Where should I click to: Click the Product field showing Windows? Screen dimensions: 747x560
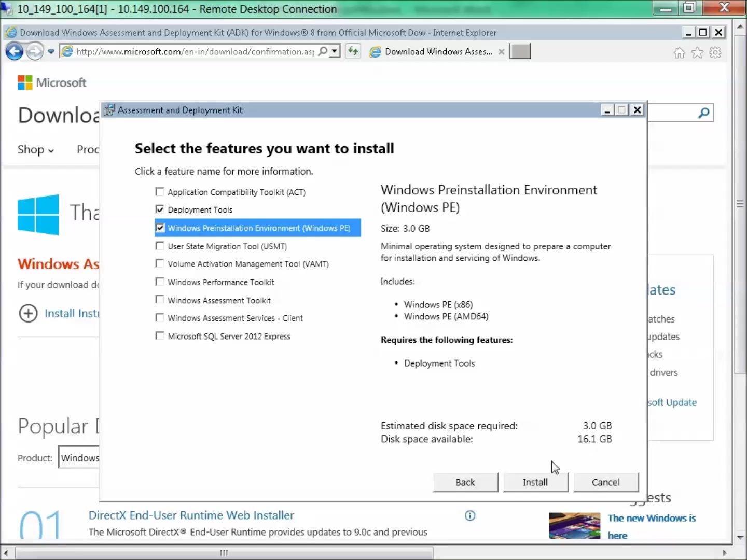pyautogui.click(x=79, y=457)
